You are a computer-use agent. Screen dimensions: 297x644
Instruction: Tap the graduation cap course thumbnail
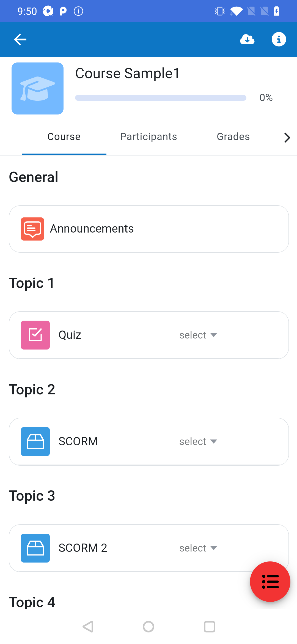pos(37,88)
